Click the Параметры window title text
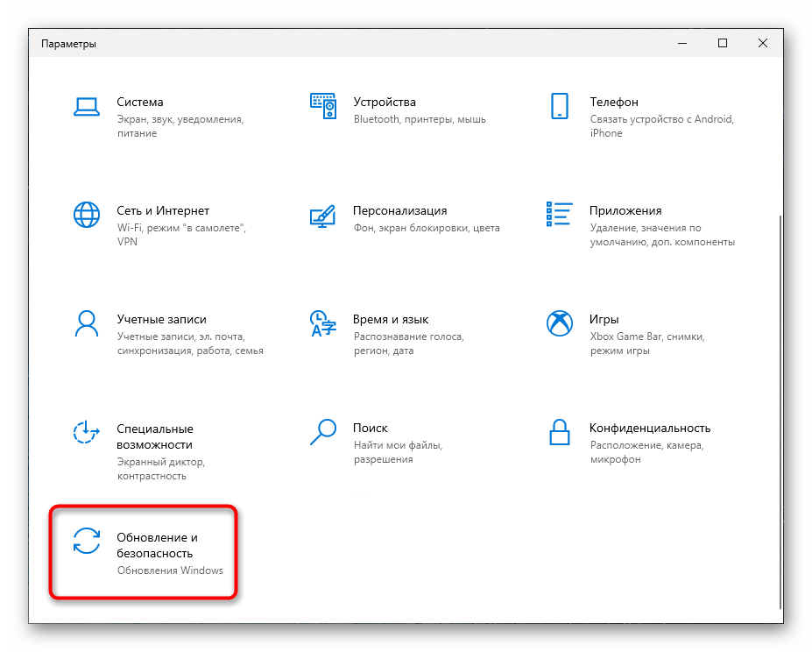The width and height of the screenshot is (812, 652). [68, 44]
